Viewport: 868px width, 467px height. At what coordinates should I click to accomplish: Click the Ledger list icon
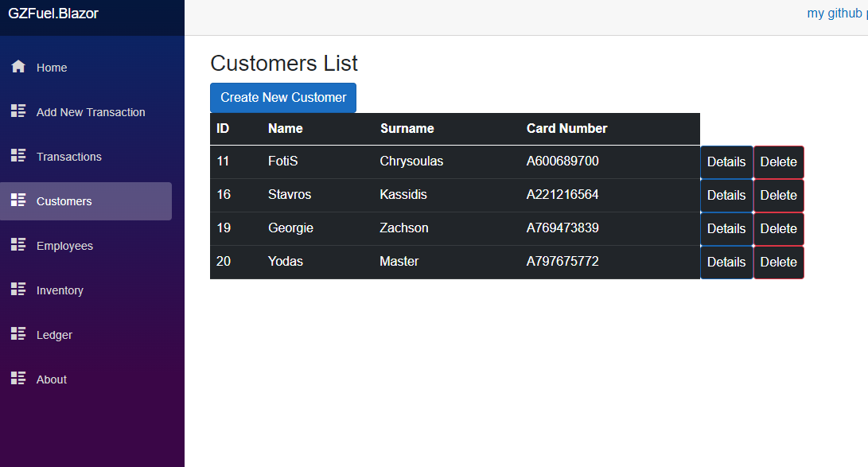[18, 333]
